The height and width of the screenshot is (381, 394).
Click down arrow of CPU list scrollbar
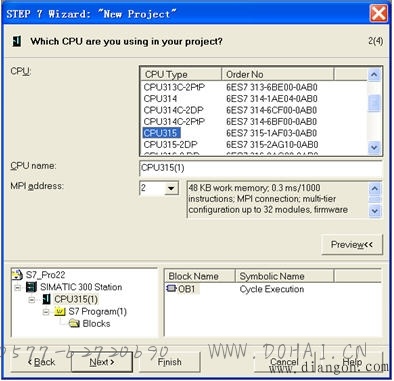[x=374, y=147]
